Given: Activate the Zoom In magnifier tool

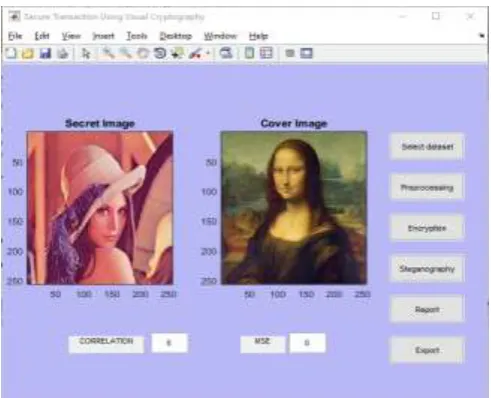Looking at the screenshot, I should [x=108, y=53].
